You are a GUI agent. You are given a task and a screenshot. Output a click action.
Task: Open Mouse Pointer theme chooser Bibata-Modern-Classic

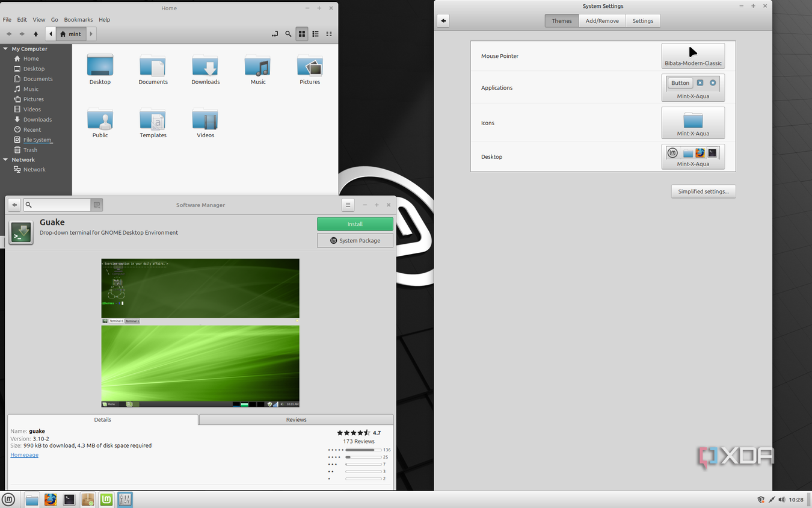pos(693,56)
